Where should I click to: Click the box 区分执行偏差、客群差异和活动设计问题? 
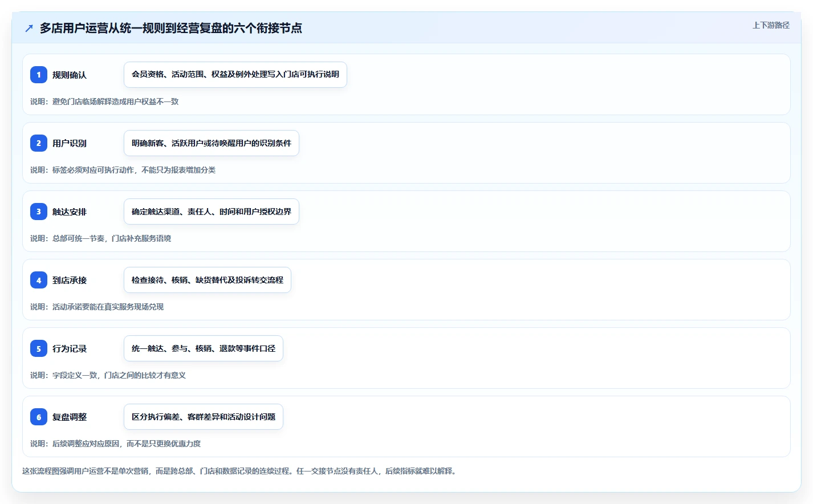[204, 417]
